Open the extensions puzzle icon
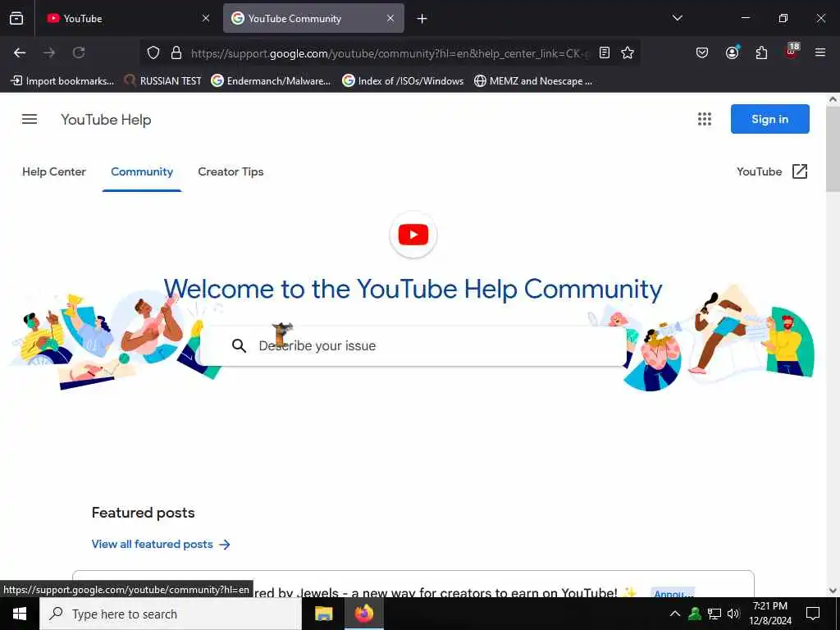The image size is (840, 630). point(761,52)
